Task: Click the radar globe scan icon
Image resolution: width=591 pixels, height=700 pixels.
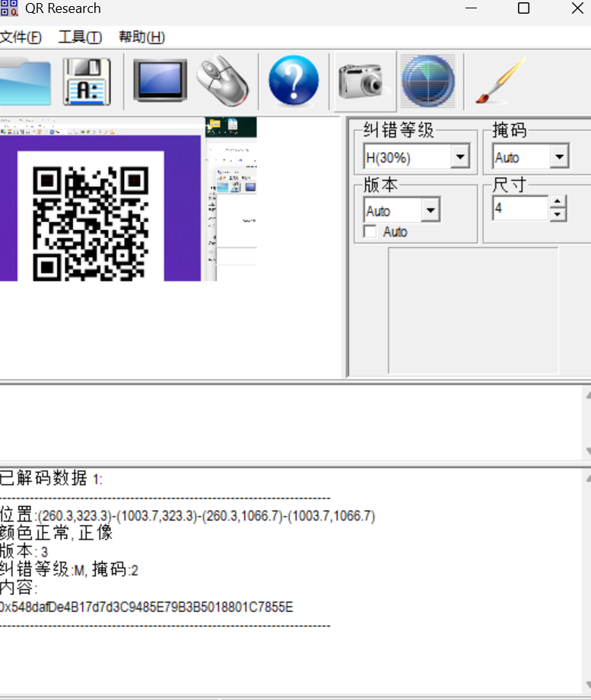Action: [428, 81]
